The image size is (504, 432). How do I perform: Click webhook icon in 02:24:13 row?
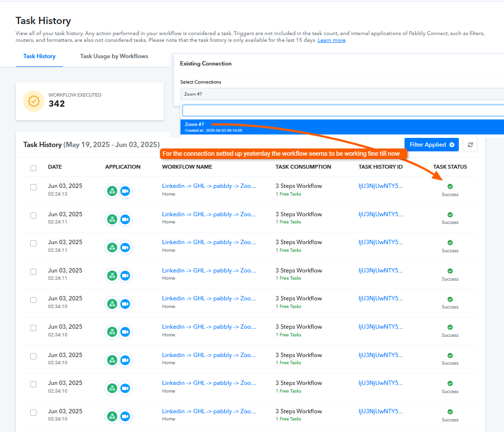(x=112, y=191)
